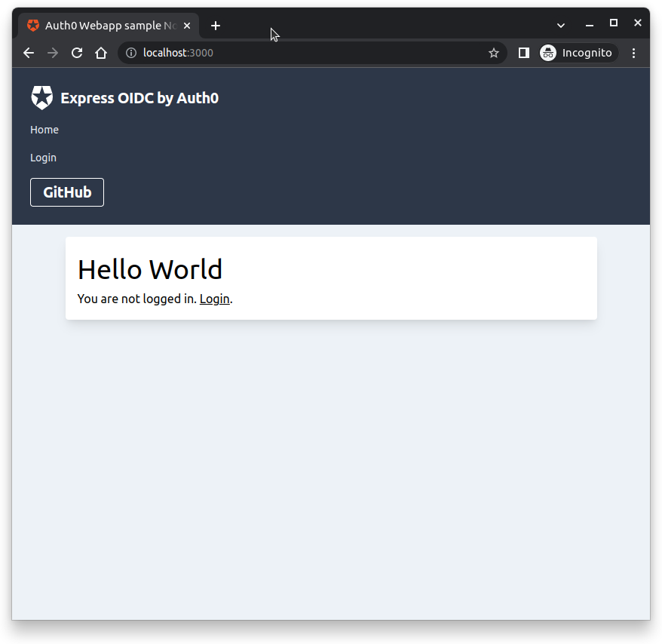
Task: Click the browser home icon
Action: [x=101, y=53]
